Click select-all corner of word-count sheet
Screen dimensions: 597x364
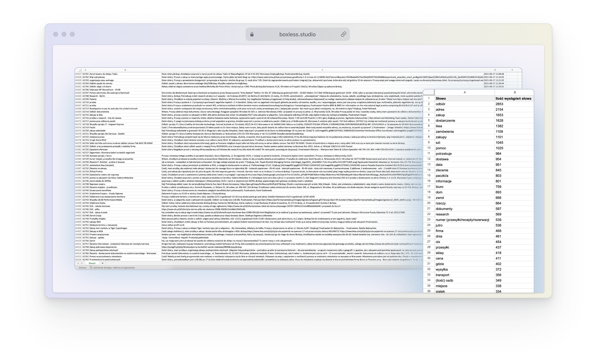click(429, 92)
